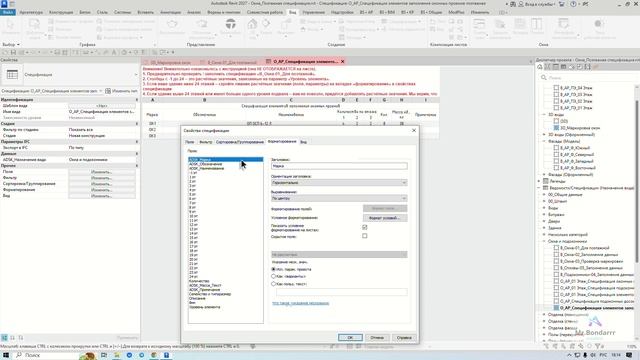Collapse the Прочее properties section
640x360 pixels.
(x=137, y=166)
